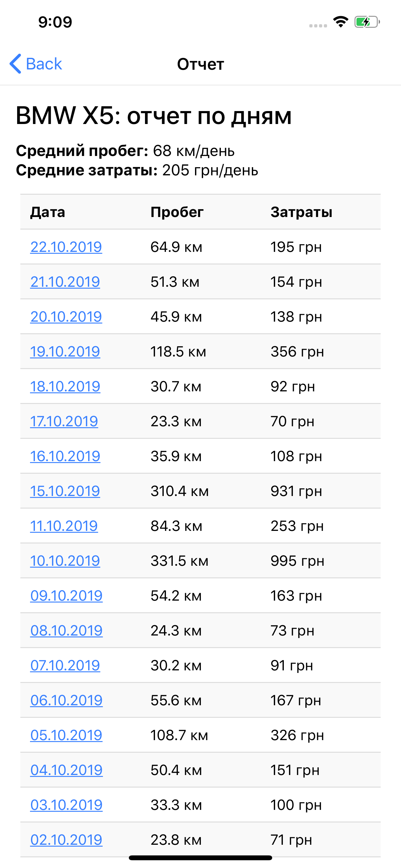Screen dimensions: 401x868
Task: Open the 21.10.2019 date link
Action: pos(65,282)
